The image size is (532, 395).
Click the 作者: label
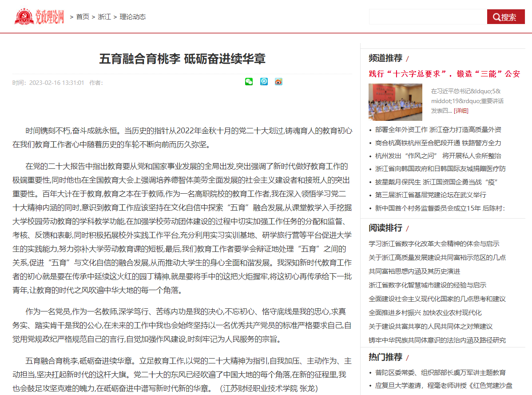[x=96, y=83]
